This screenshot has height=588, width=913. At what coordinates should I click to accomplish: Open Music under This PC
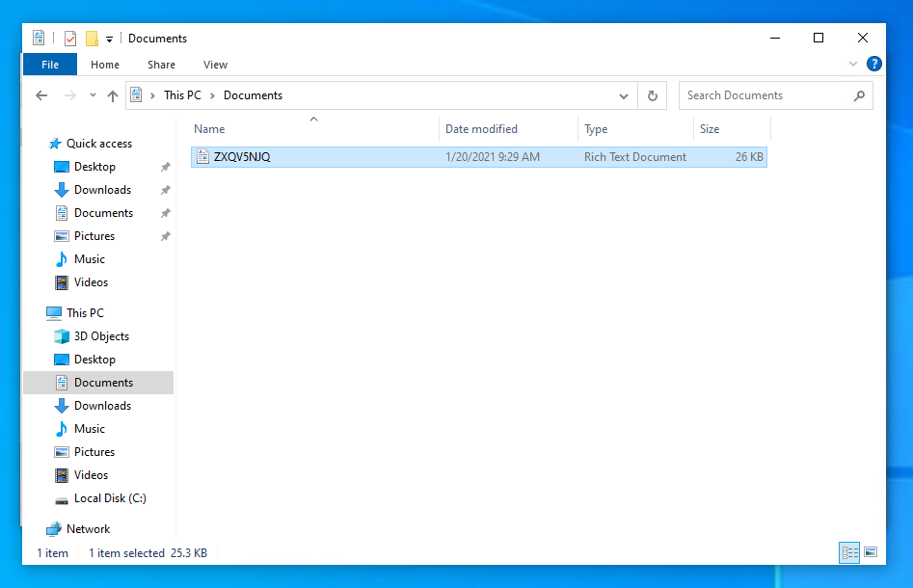click(x=89, y=429)
